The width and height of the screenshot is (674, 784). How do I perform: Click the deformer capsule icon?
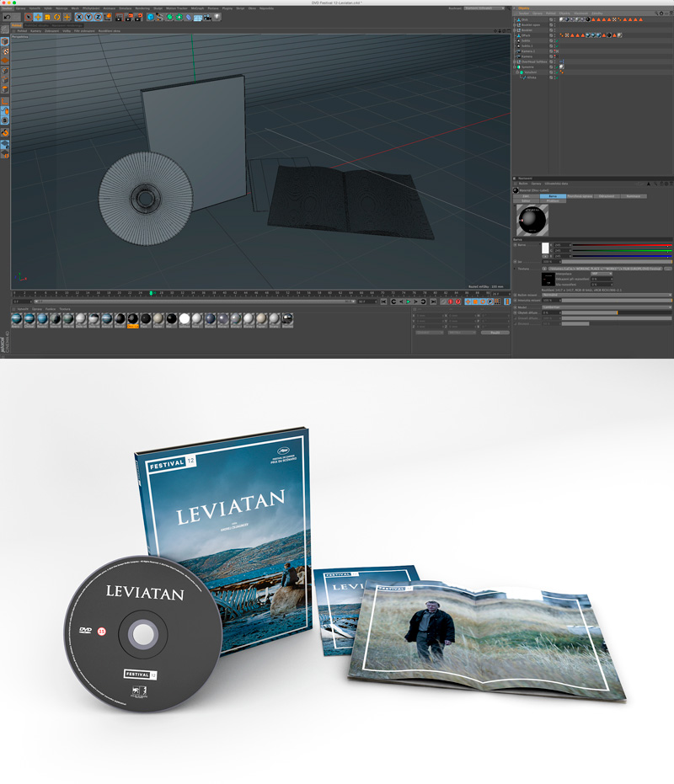188,17
